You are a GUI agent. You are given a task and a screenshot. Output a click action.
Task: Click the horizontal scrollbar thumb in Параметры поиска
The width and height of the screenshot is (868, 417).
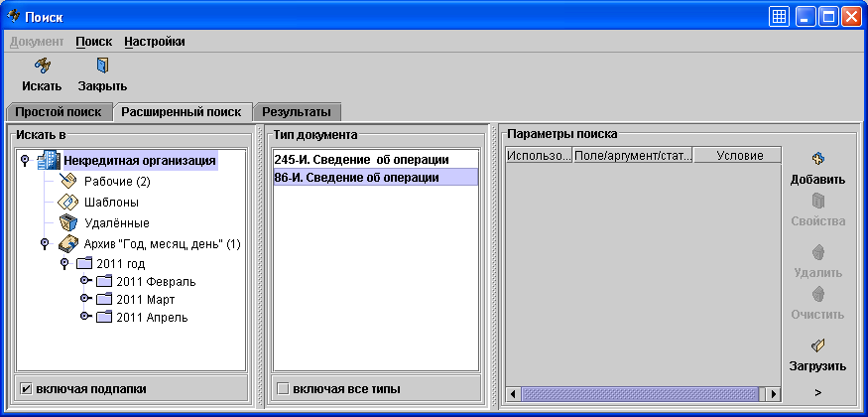click(x=640, y=394)
